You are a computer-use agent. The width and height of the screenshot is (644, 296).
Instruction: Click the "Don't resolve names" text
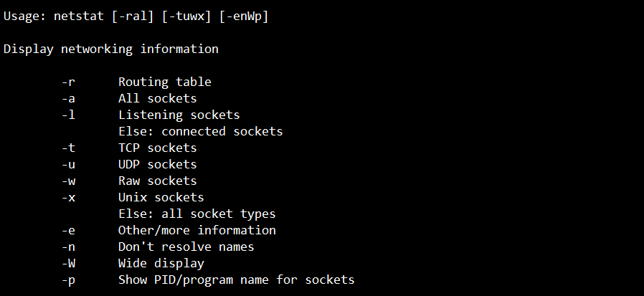click(x=186, y=247)
